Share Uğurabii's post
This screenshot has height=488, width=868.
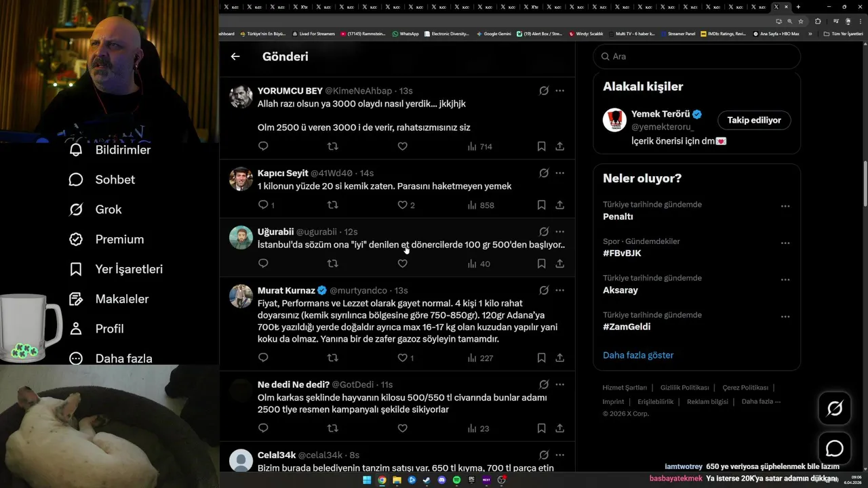click(559, 264)
